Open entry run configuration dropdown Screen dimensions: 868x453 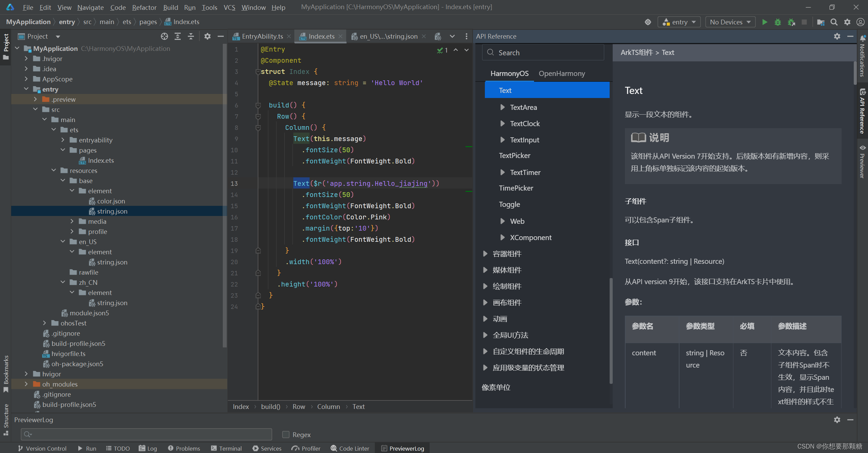679,22
